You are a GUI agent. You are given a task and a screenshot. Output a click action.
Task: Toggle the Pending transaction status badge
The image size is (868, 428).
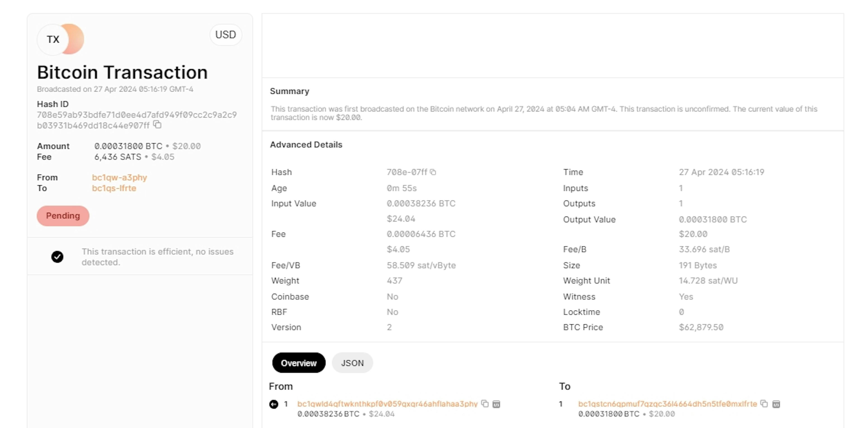[x=63, y=215]
